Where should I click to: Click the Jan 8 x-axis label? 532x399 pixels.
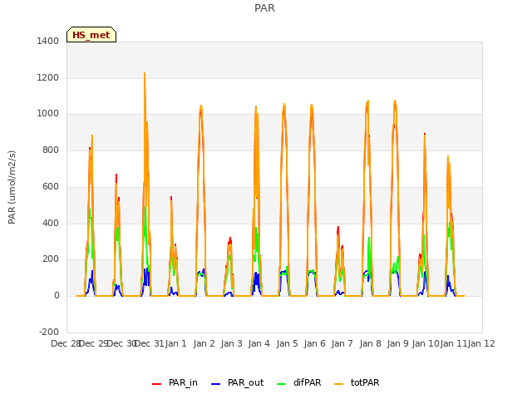click(x=370, y=343)
